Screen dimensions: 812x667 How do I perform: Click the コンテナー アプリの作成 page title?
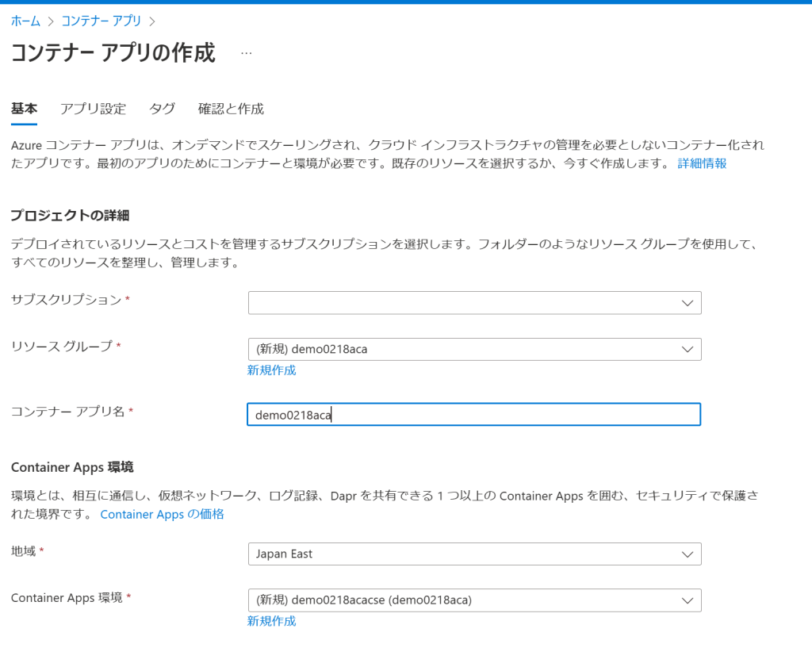tap(113, 53)
